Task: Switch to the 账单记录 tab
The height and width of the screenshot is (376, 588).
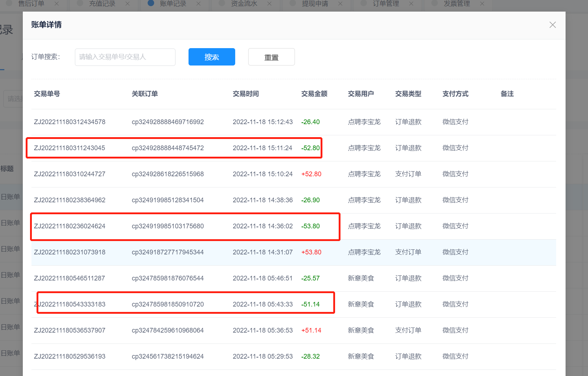Action: tap(173, 4)
